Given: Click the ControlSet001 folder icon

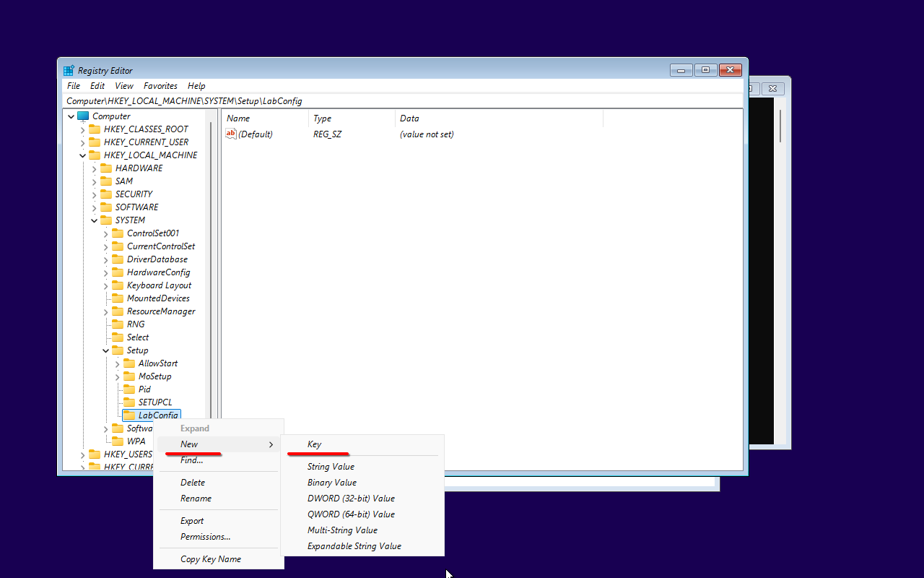Looking at the screenshot, I should point(118,233).
